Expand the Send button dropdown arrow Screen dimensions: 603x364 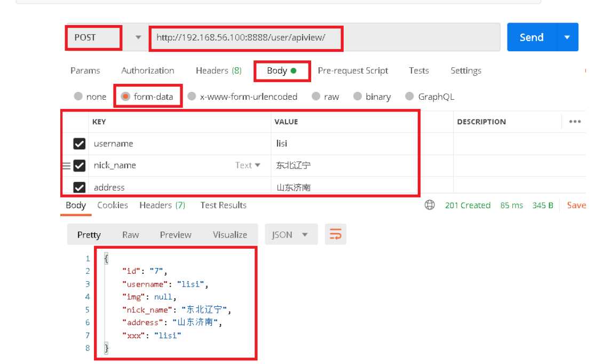click(x=567, y=37)
